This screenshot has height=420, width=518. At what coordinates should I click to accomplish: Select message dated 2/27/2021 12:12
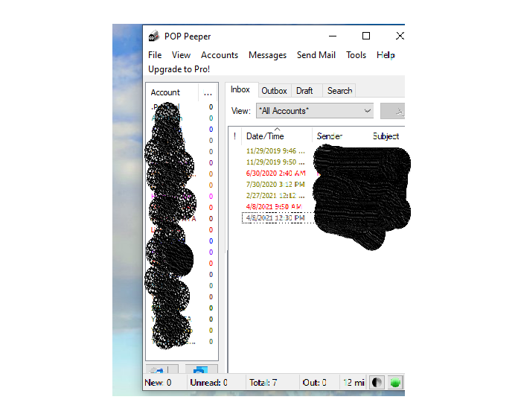[275, 196]
